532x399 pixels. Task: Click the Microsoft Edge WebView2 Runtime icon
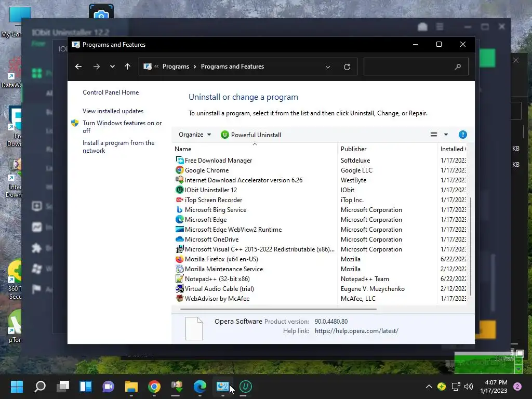[x=179, y=229]
